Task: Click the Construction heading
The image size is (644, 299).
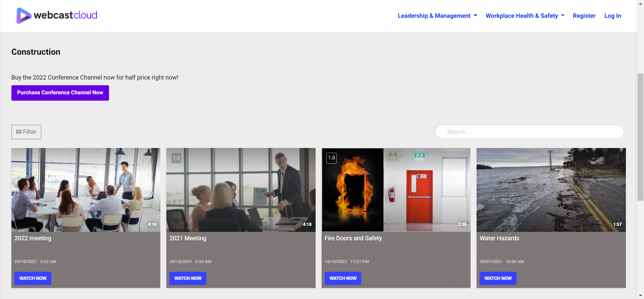Action: pyautogui.click(x=36, y=52)
